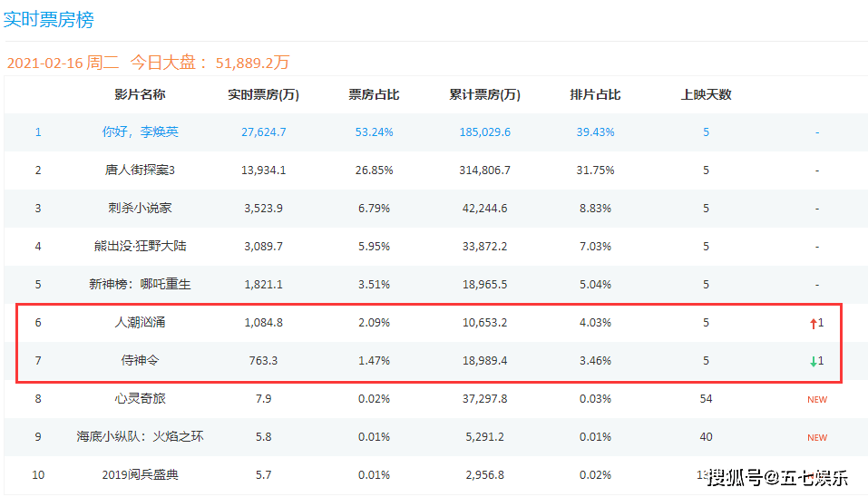Open the film 侍神令
This screenshot has width=868, height=497.
[140, 360]
